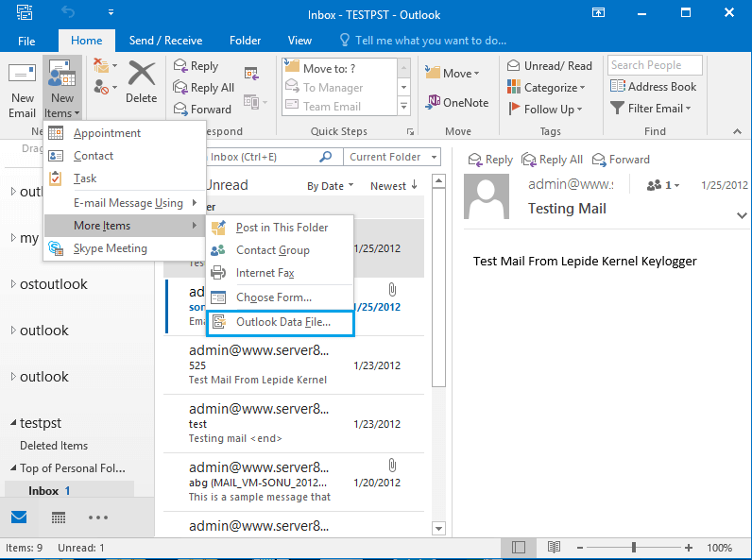The width and height of the screenshot is (752, 560).
Task: Open navigation options three dots
Action: click(98, 518)
